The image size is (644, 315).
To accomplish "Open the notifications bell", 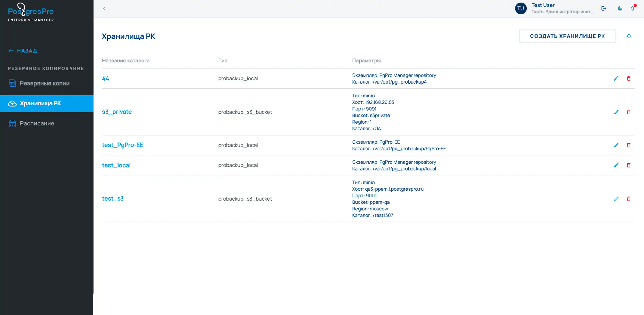I will pos(632,8).
